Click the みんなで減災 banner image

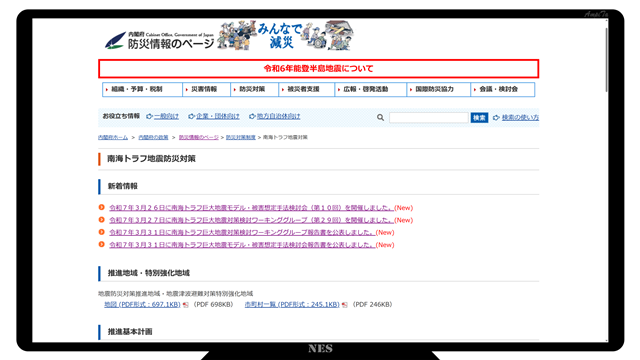(x=286, y=36)
